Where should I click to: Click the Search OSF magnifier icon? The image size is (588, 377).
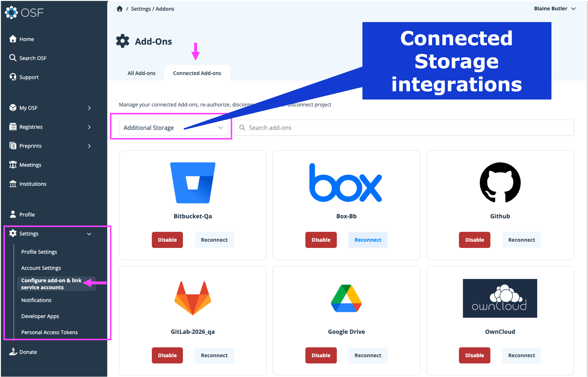(13, 58)
